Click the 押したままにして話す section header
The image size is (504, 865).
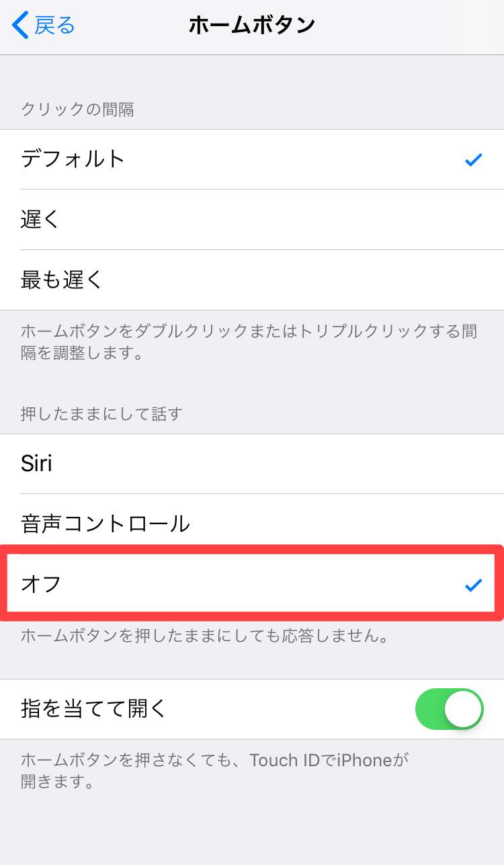[x=101, y=413]
